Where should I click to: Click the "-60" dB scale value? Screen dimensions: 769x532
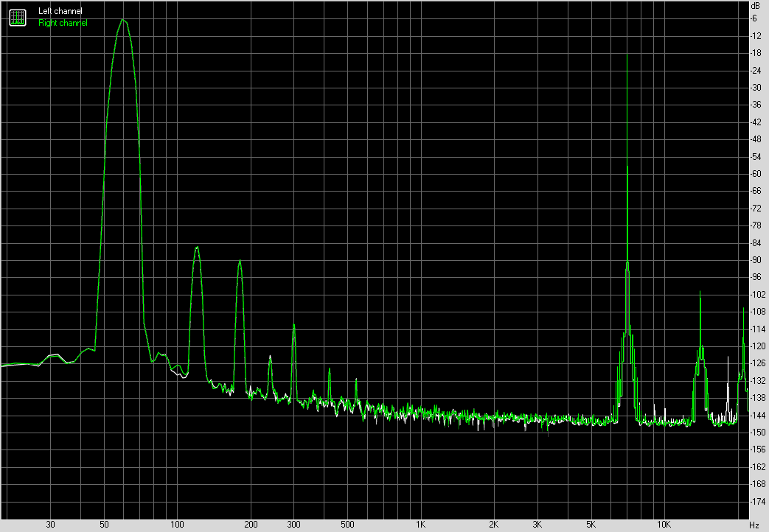coord(756,174)
